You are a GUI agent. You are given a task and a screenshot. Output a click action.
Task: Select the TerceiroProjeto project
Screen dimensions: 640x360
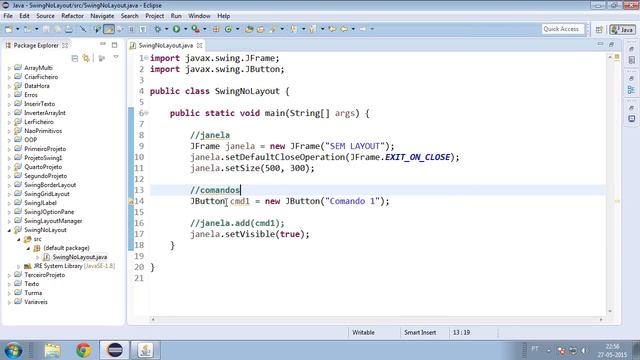pos(44,275)
